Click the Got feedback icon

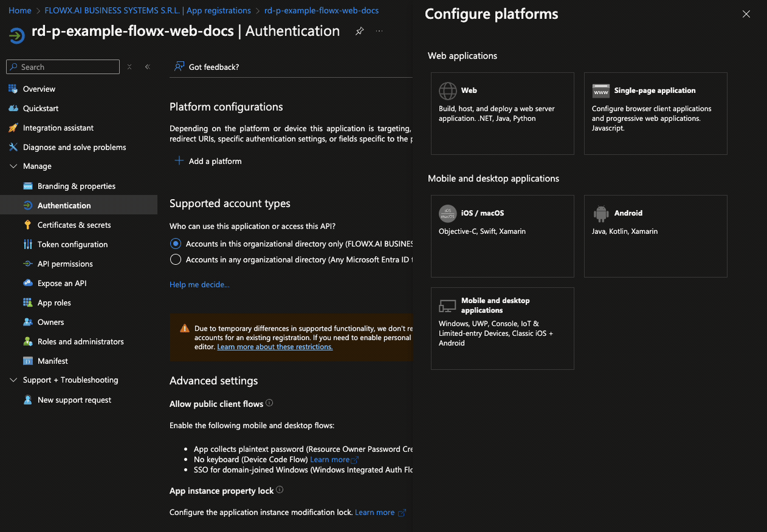tap(179, 67)
